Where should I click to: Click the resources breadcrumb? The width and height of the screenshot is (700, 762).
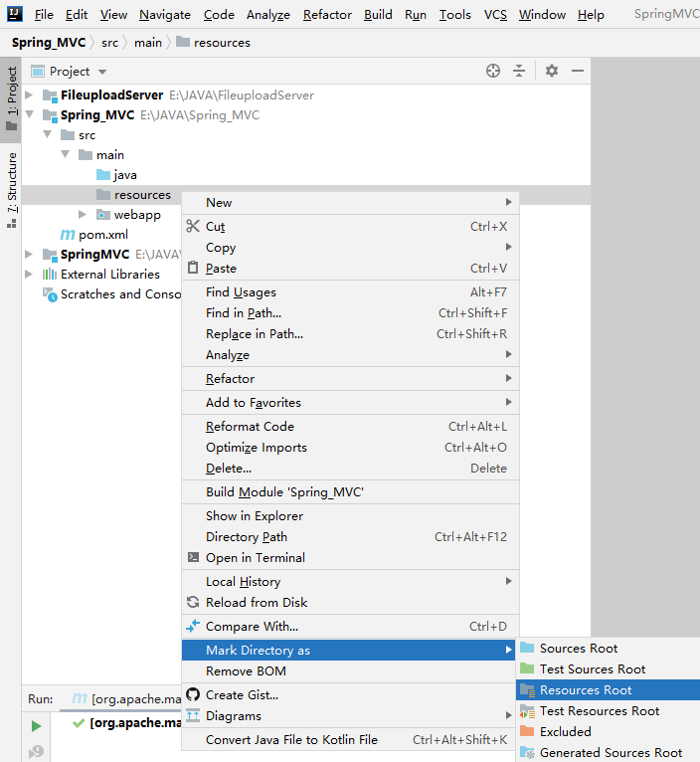213,43
